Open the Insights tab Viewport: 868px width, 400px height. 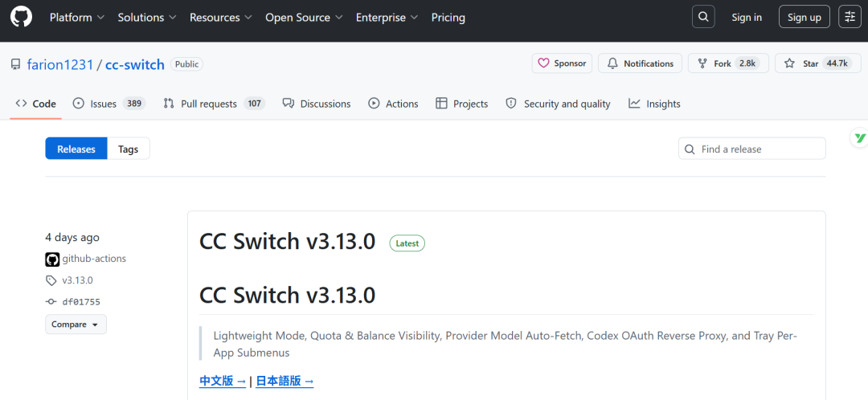pyautogui.click(x=654, y=104)
